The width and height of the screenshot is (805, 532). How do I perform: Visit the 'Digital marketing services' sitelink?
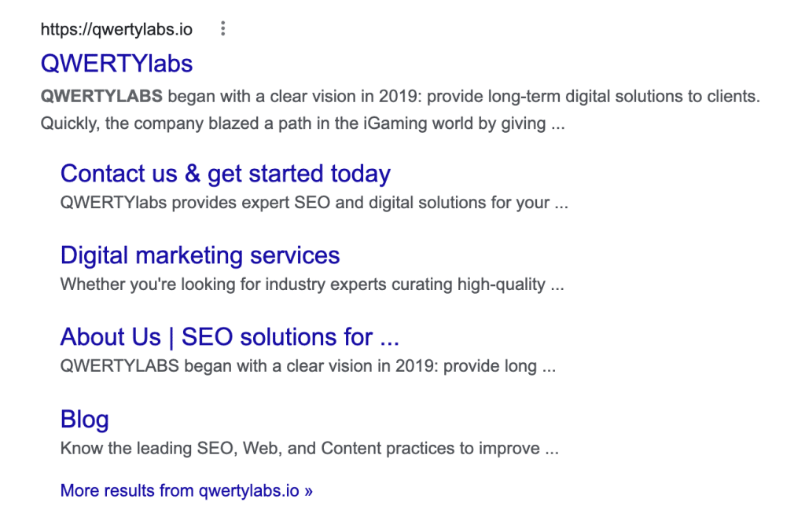click(200, 255)
